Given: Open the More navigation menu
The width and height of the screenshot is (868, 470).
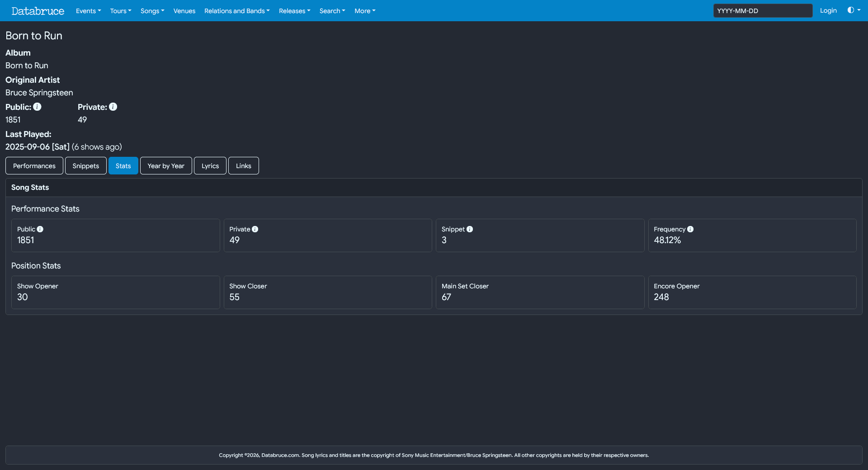Looking at the screenshot, I should click(365, 11).
